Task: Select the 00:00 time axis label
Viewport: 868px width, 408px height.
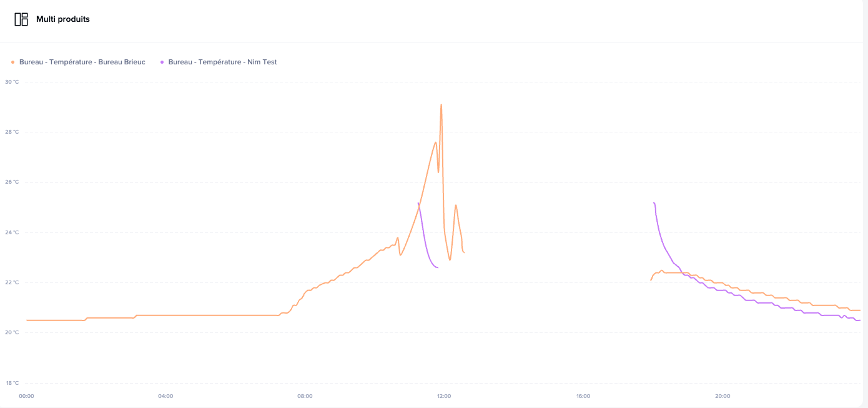Action: point(26,396)
